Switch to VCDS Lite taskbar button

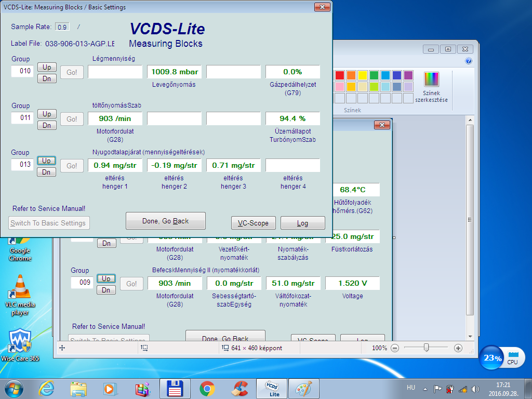(272, 389)
